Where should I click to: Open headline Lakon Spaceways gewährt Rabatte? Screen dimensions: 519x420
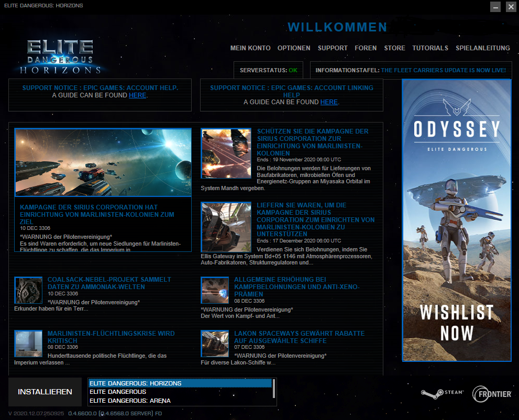(x=300, y=337)
